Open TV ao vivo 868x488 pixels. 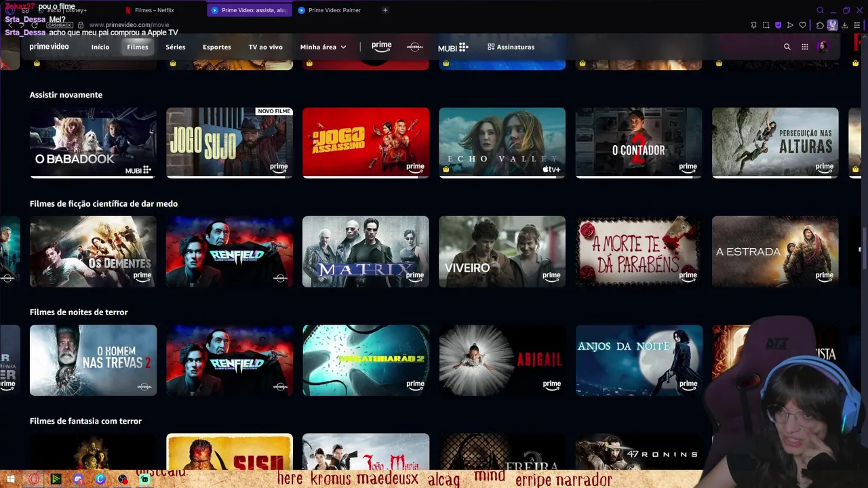pos(265,47)
